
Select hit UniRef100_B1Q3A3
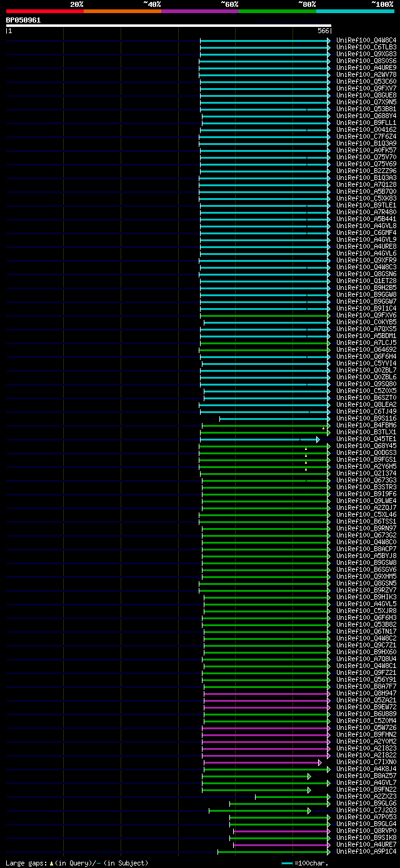pos(366,177)
